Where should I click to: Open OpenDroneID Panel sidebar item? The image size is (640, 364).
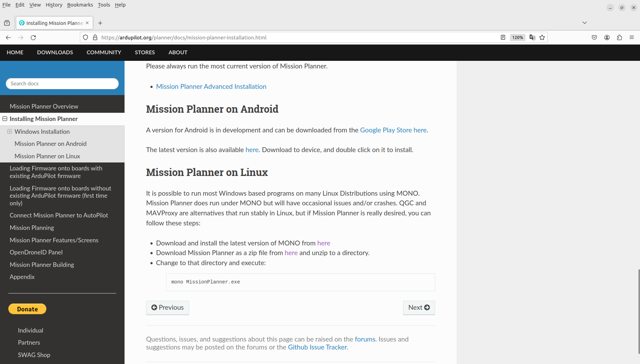point(36,252)
